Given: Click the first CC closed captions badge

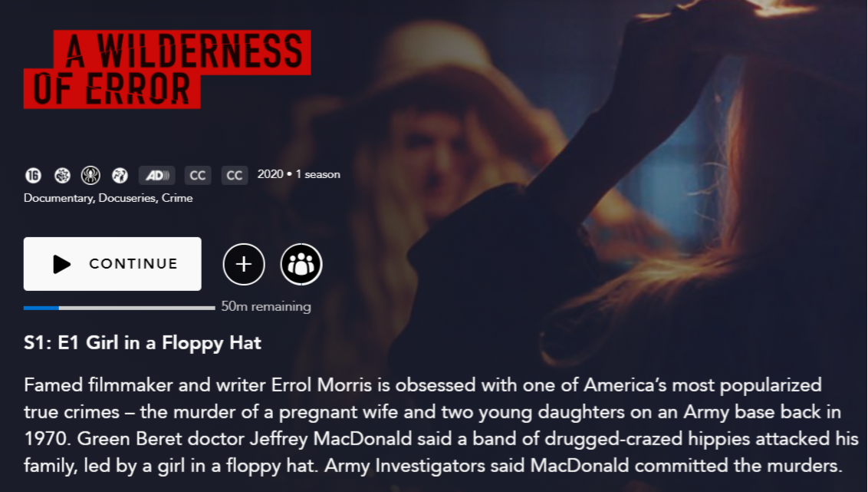Looking at the screenshot, I should (x=198, y=176).
